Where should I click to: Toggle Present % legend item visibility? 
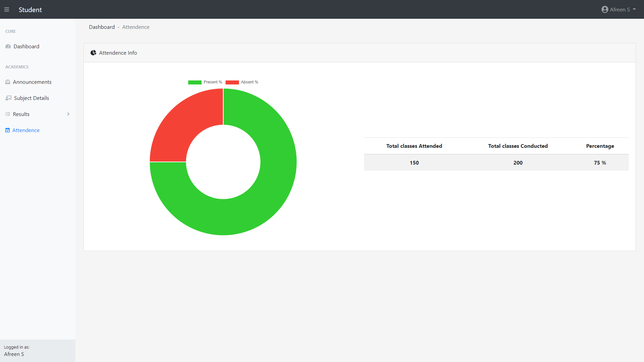(205, 82)
